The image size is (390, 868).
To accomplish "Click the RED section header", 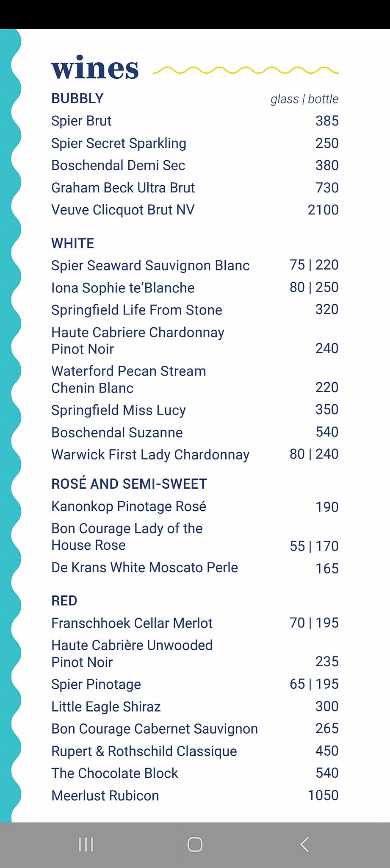I will point(64,601).
